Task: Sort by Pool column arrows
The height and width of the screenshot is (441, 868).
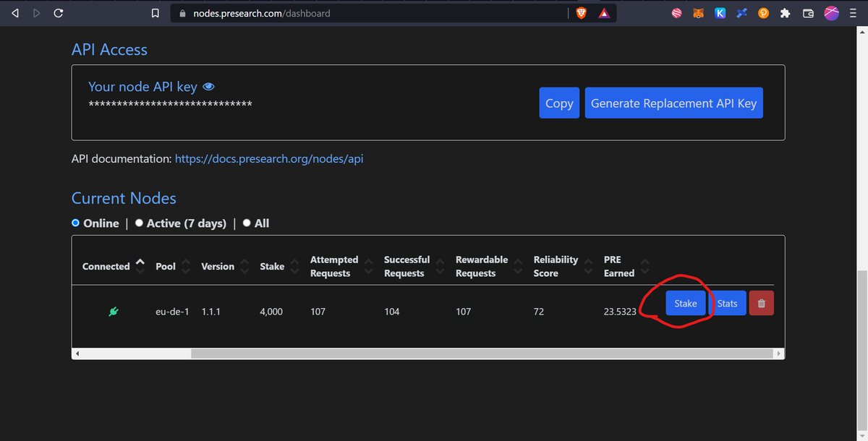Action: pos(186,266)
